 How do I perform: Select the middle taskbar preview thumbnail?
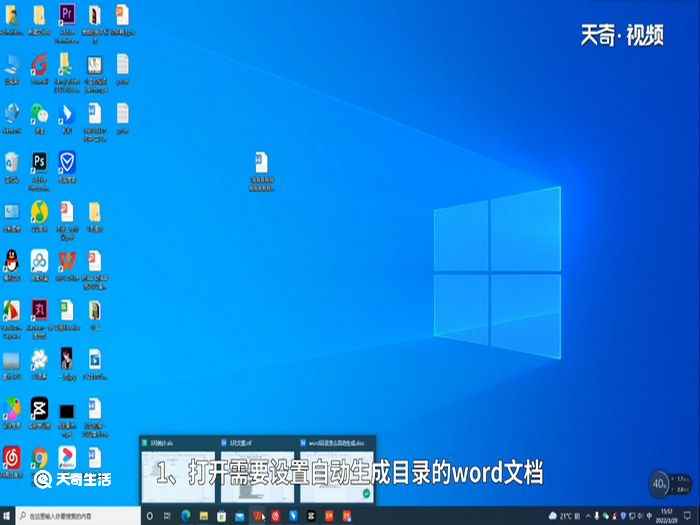click(256, 465)
